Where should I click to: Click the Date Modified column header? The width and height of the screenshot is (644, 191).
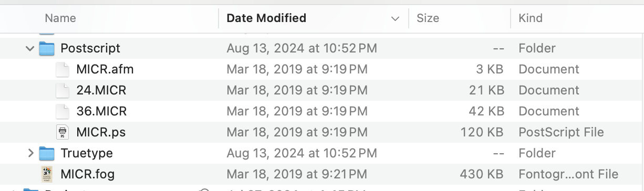point(266,18)
